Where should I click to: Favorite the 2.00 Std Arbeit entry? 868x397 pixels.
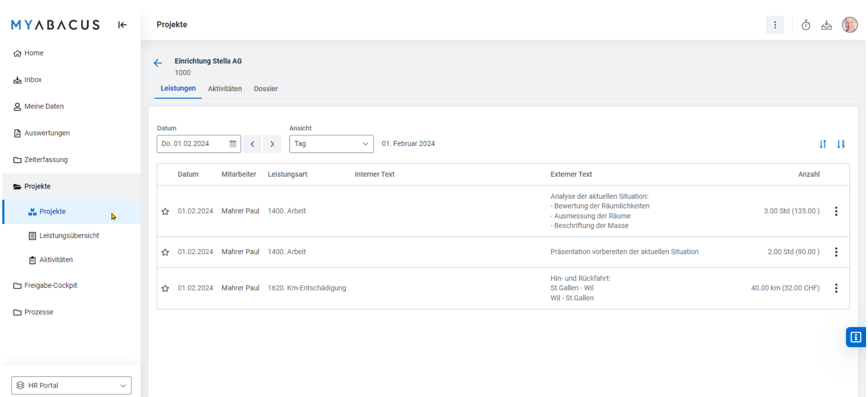click(x=165, y=252)
